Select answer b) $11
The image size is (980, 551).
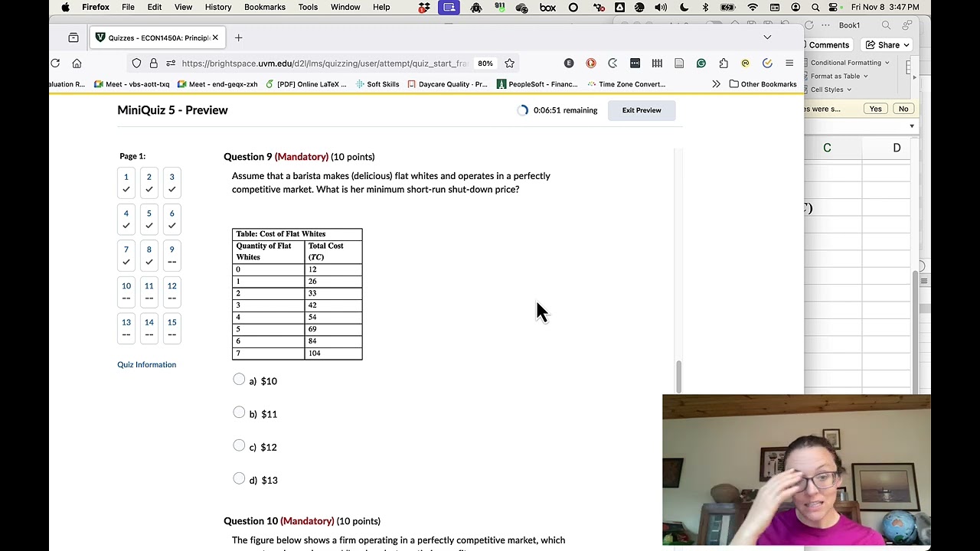(x=239, y=412)
